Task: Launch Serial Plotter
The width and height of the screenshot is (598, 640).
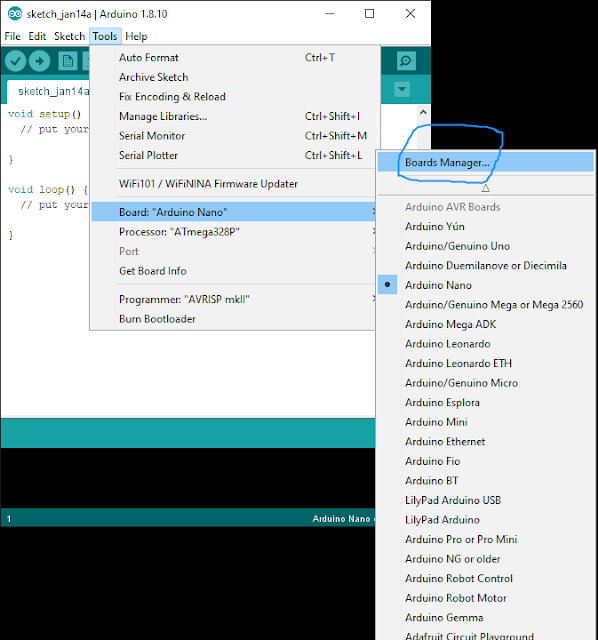Action: [x=233, y=156]
